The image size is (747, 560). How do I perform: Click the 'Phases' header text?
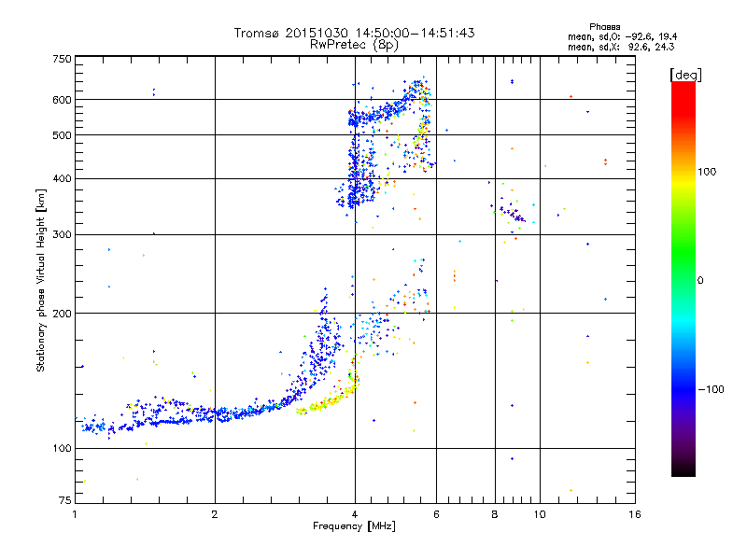[604, 27]
